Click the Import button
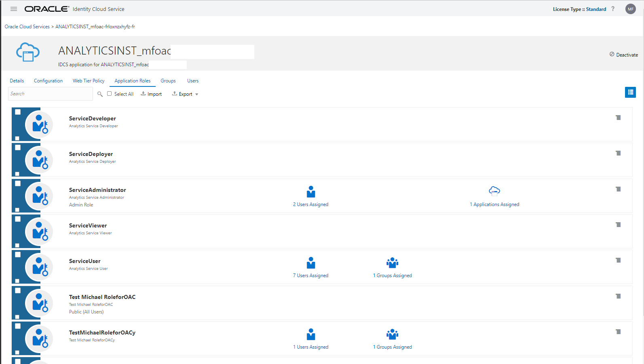 [x=151, y=94]
